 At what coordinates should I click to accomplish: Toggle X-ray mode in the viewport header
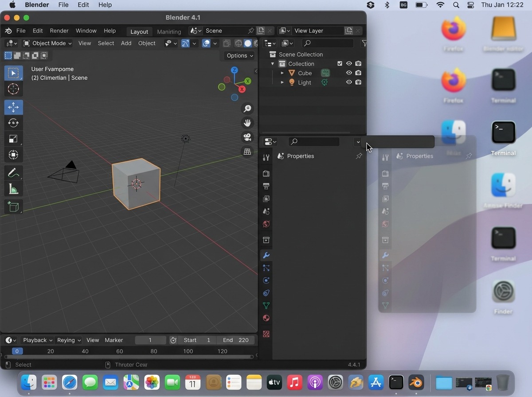(227, 43)
